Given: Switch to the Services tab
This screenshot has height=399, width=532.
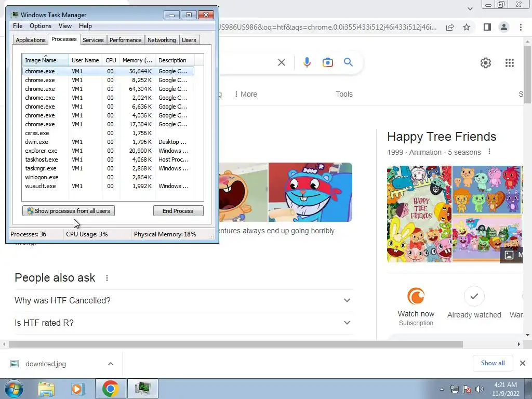Looking at the screenshot, I should coord(93,40).
